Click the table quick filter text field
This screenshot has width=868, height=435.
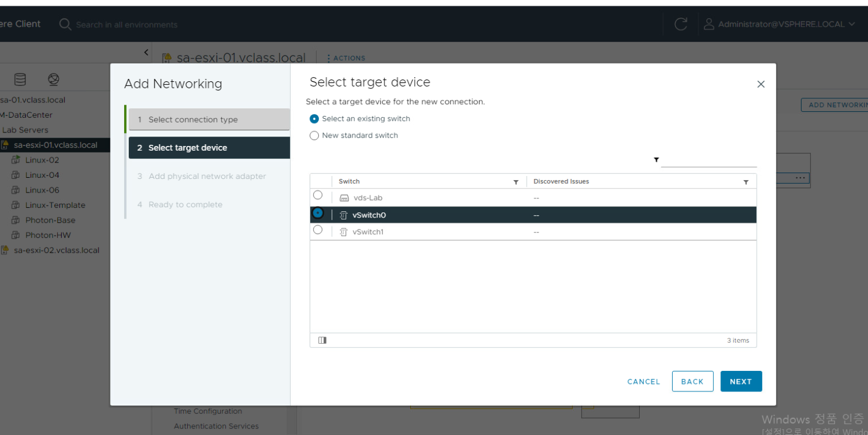tap(709, 160)
